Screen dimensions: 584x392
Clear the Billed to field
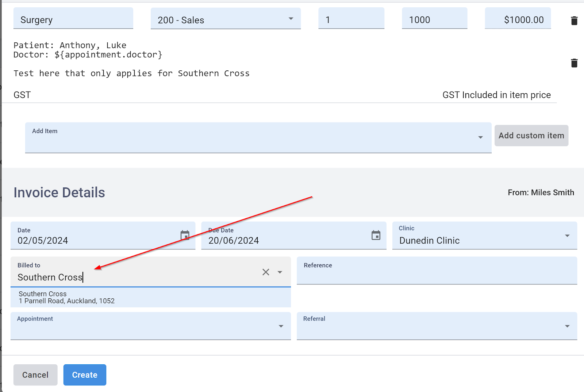point(265,272)
